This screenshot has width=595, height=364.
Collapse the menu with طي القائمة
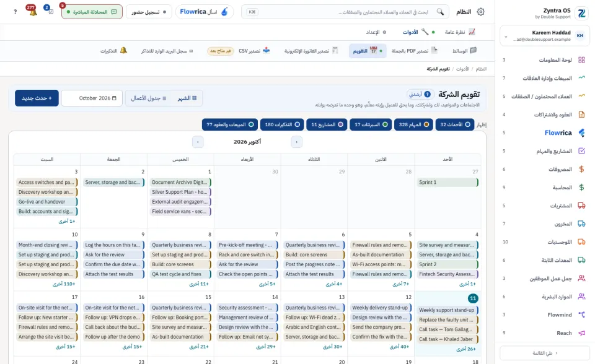pyautogui.click(x=545, y=353)
